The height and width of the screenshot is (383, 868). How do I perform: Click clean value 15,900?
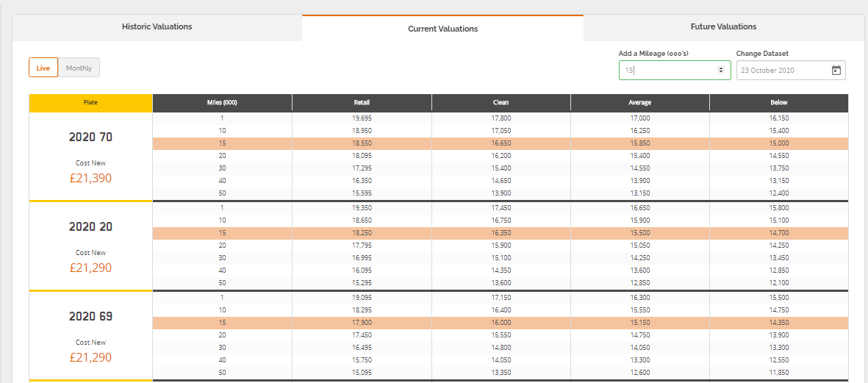(x=501, y=246)
